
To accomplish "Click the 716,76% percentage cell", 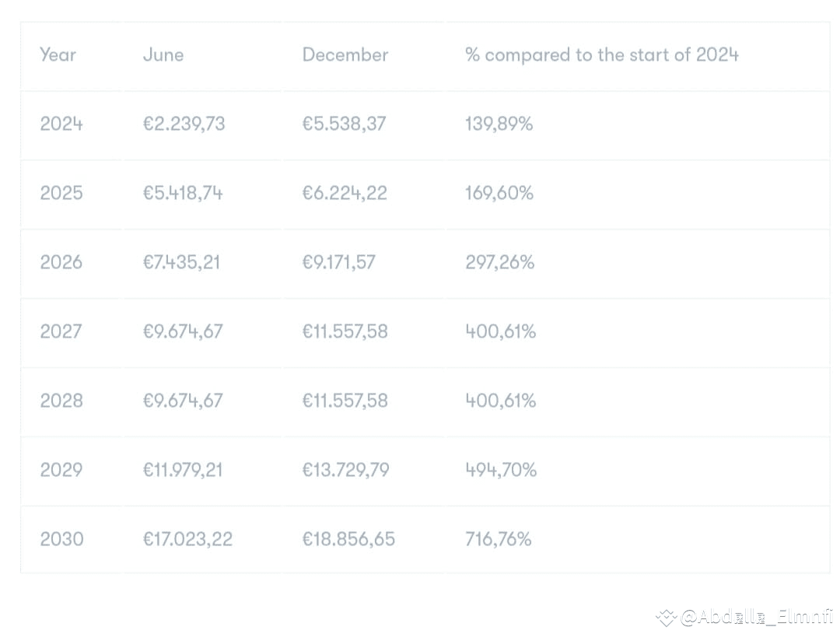I will coord(499,538).
